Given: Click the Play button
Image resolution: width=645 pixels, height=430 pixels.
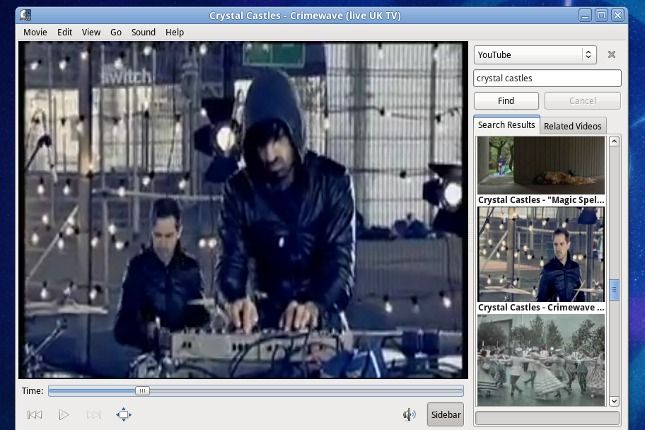Looking at the screenshot, I should tap(64, 414).
